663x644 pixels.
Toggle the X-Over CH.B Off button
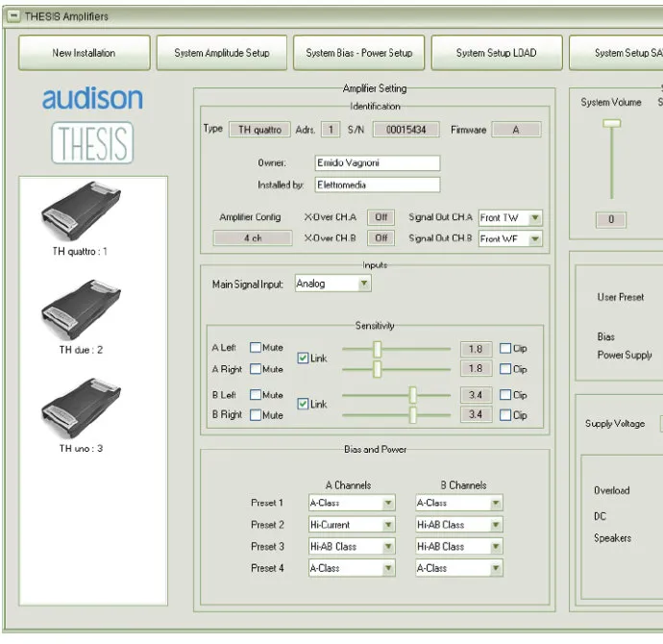point(381,238)
